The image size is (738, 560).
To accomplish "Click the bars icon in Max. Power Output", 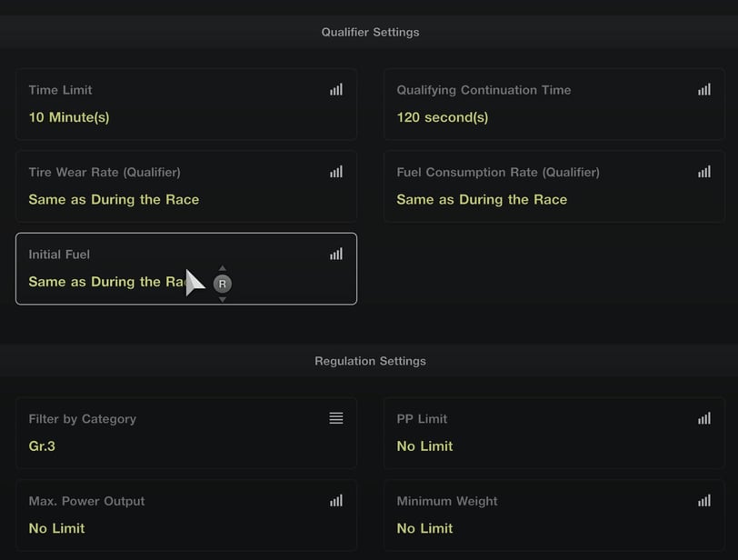I will coord(336,501).
